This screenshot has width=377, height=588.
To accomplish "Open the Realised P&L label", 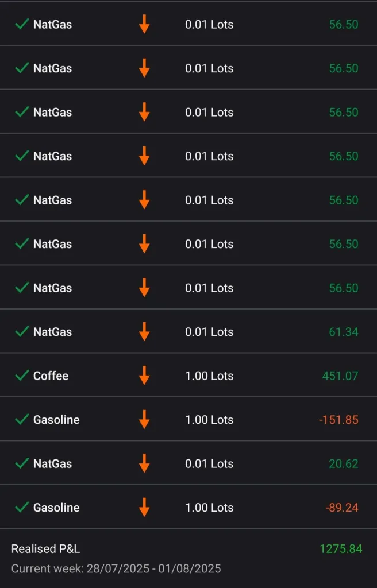I will coord(45,549).
